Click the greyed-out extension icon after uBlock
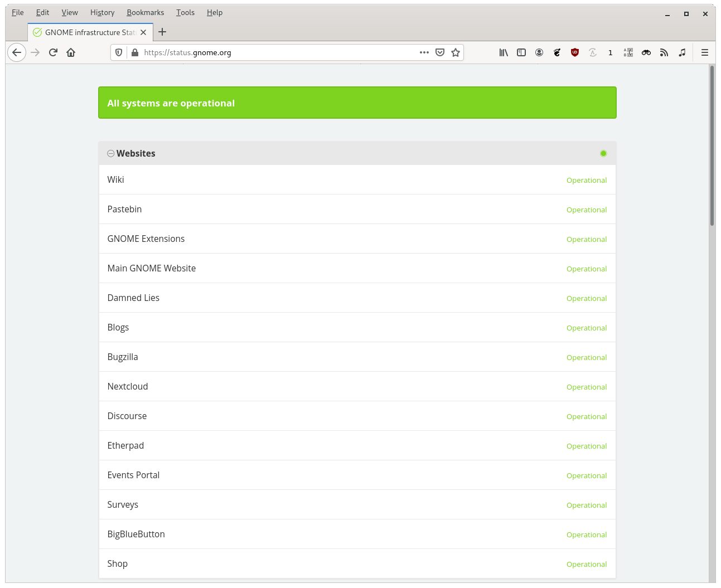Viewport: 721px width, 588px height. click(593, 52)
